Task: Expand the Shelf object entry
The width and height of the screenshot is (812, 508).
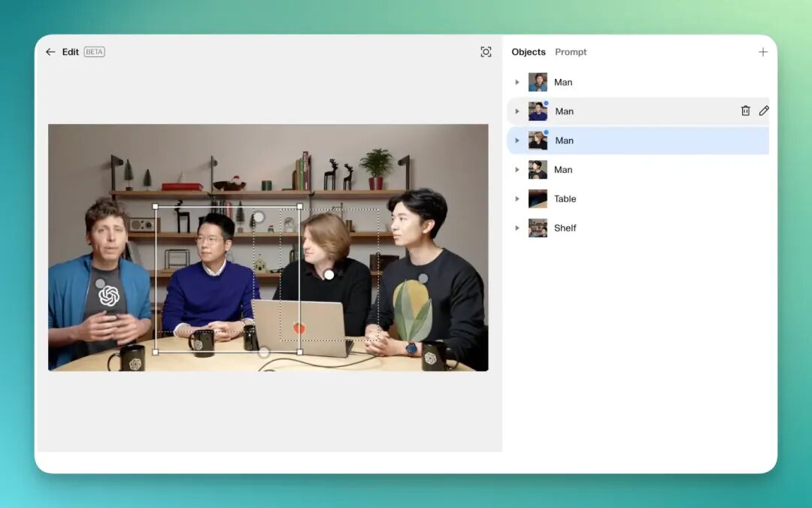Action: 517,228
